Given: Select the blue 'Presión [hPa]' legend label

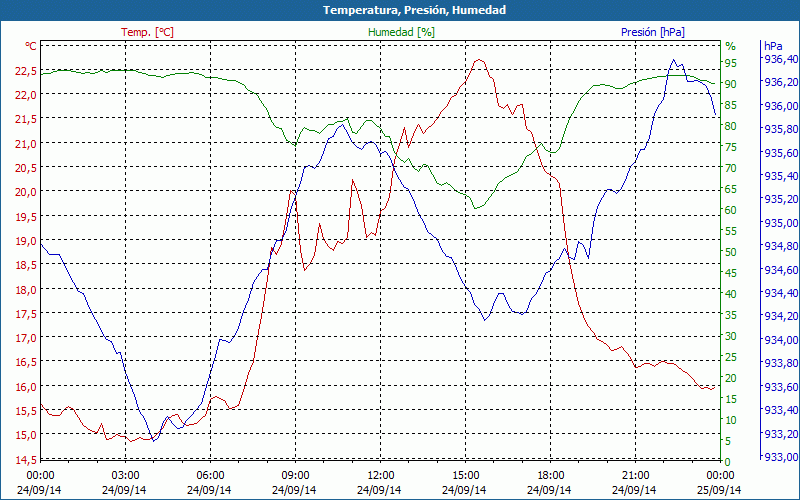Looking at the screenshot, I should (x=653, y=32).
